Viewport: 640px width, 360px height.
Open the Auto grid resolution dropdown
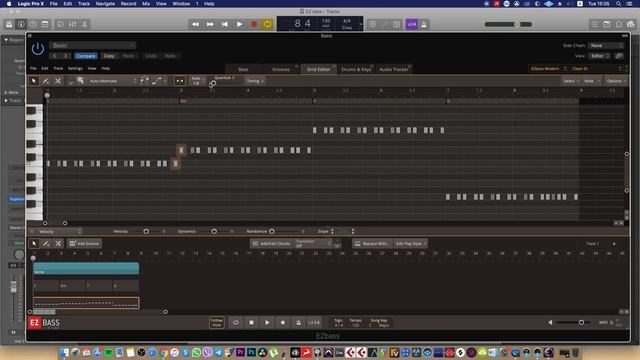[x=198, y=81]
